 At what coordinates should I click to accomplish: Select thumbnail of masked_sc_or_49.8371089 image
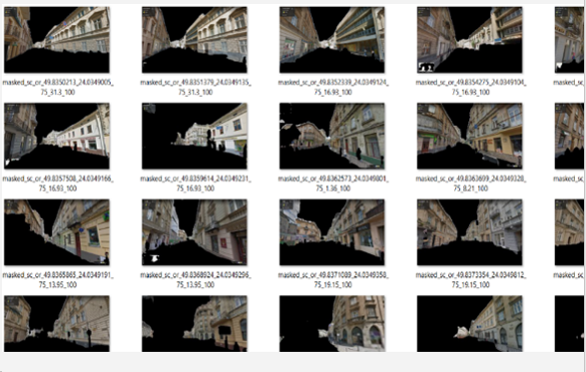tap(332, 232)
